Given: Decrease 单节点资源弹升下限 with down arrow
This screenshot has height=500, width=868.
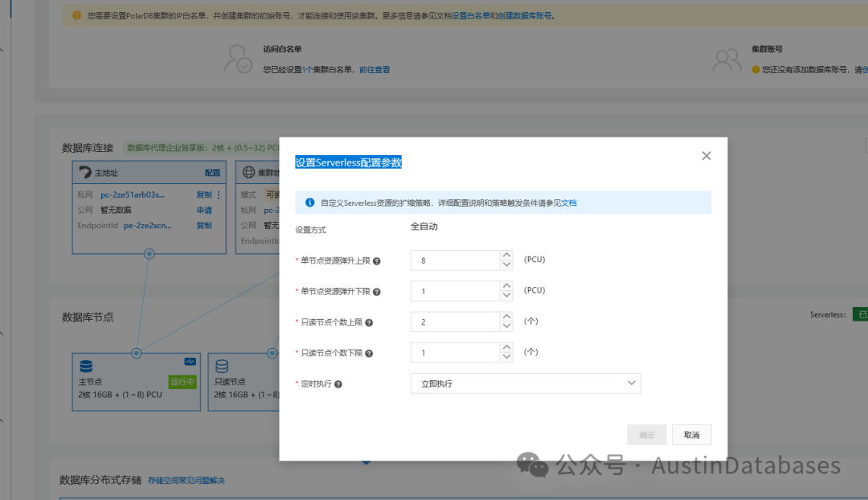Looking at the screenshot, I should pyautogui.click(x=506, y=296).
